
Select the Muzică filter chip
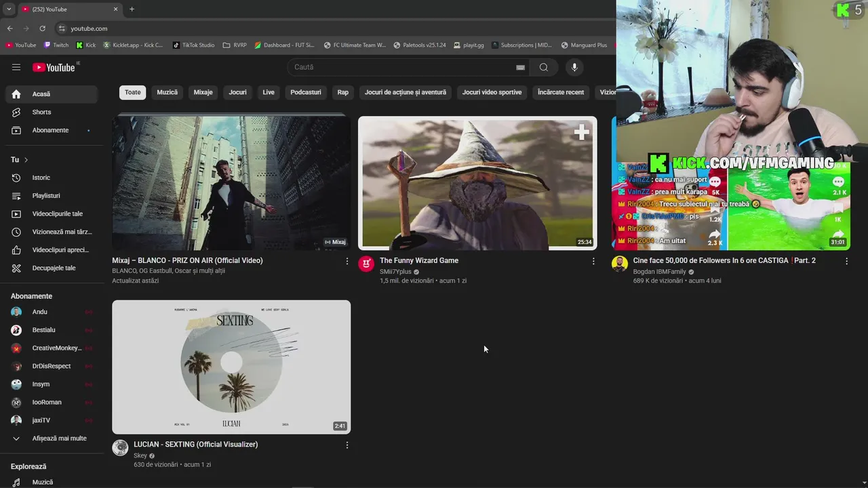pos(167,92)
